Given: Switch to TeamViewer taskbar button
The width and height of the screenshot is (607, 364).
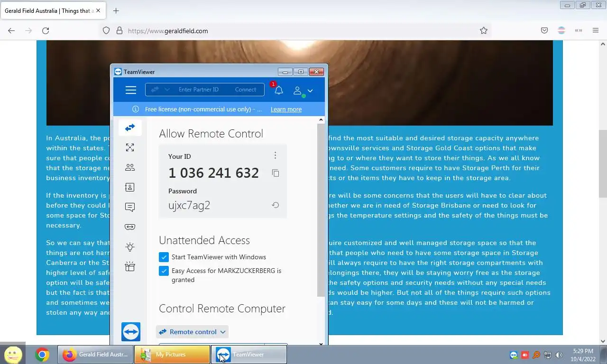Looking at the screenshot, I should [249, 355].
